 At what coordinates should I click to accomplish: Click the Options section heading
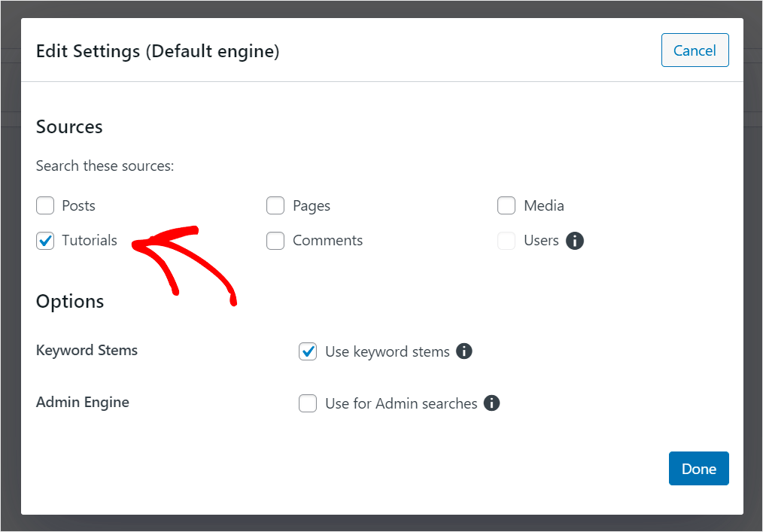click(70, 302)
